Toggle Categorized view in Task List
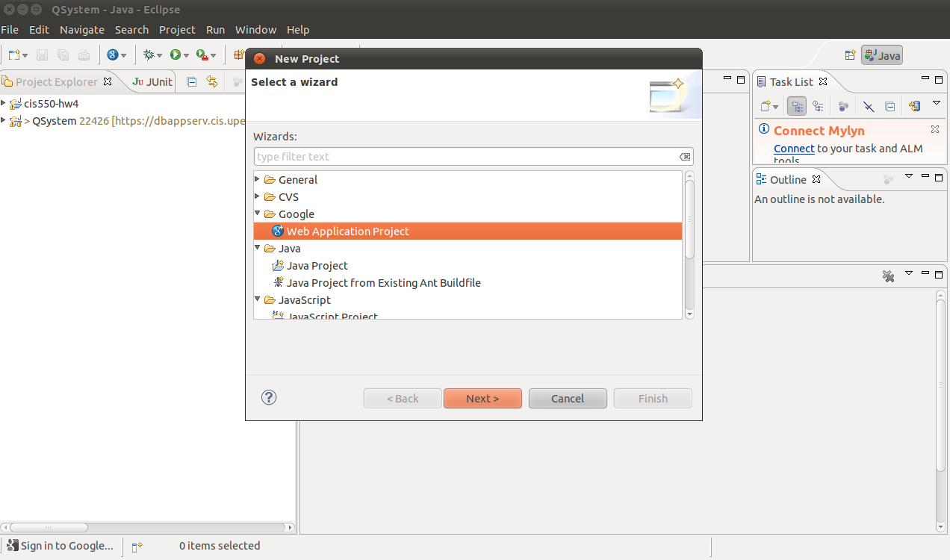The image size is (950, 560). (x=797, y=106)
